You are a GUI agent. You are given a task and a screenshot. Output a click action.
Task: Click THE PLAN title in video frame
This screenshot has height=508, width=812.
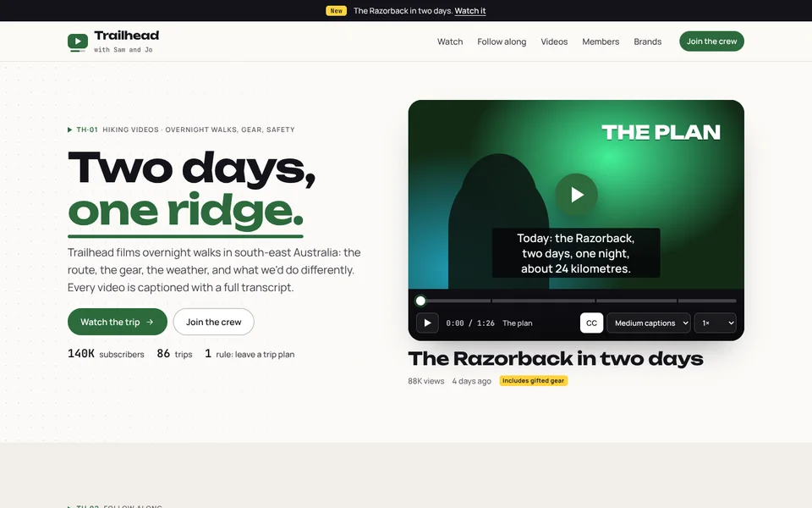pyautogui.click(x=661, y=132)
